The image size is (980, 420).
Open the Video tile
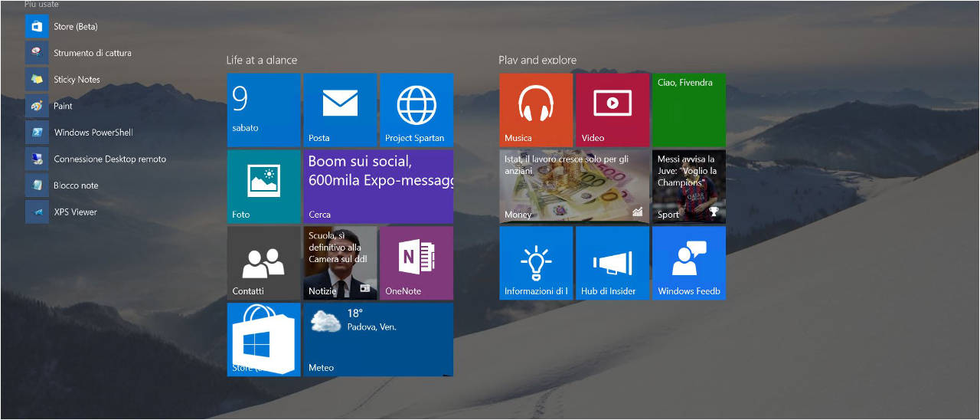pos(612,110)
